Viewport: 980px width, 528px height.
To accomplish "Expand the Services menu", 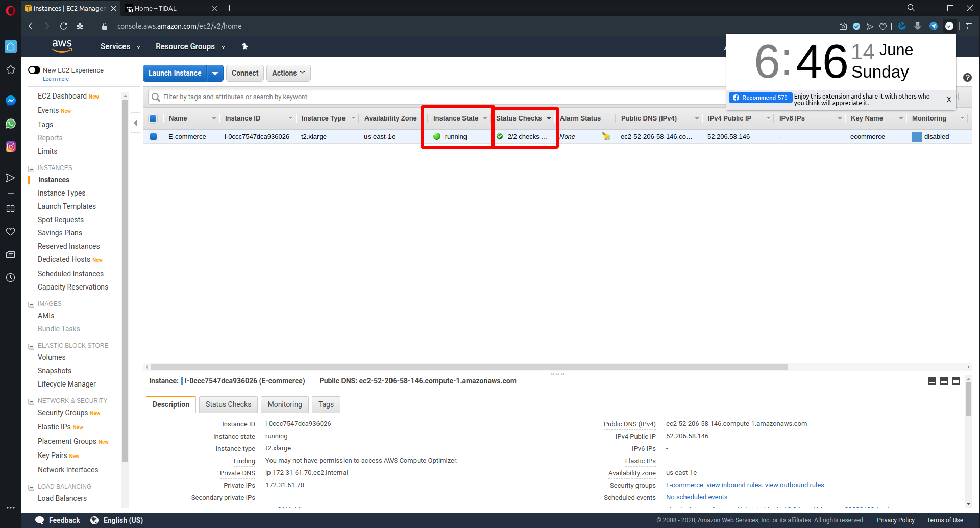I will coord(120,46).
